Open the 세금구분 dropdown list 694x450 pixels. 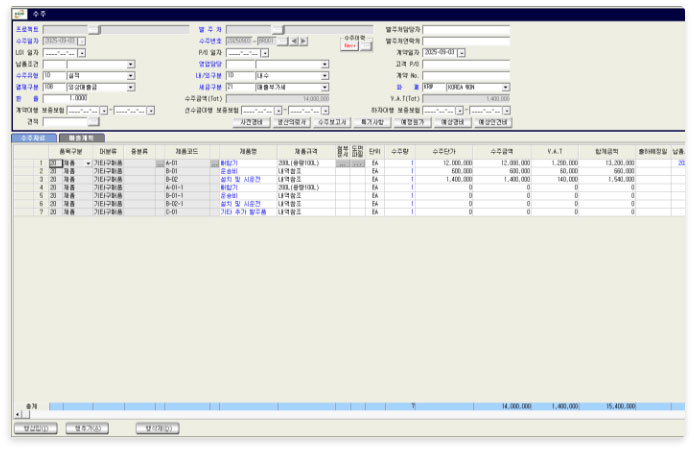[x=324, y=87]
